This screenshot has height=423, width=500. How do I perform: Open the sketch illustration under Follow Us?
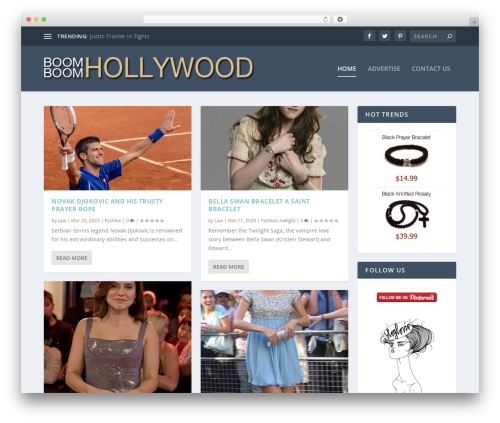(406, 356)
